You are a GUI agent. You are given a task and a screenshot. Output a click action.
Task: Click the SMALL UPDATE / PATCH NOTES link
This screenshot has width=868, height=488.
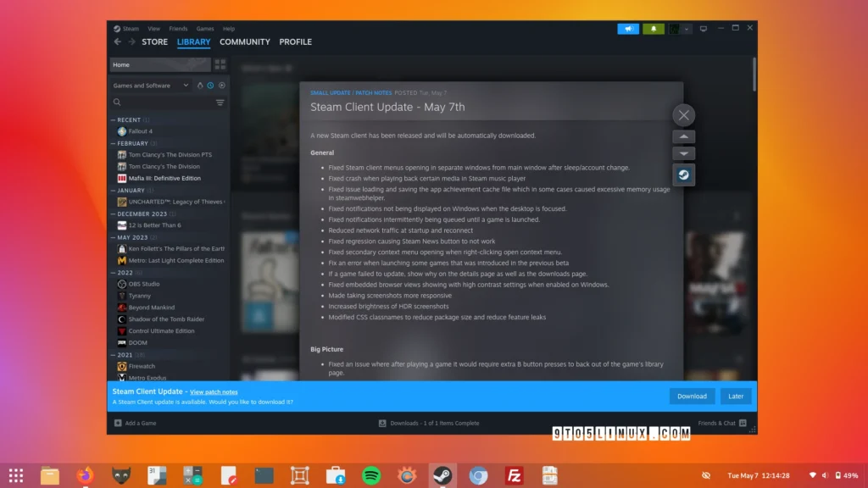click(351, 93)
